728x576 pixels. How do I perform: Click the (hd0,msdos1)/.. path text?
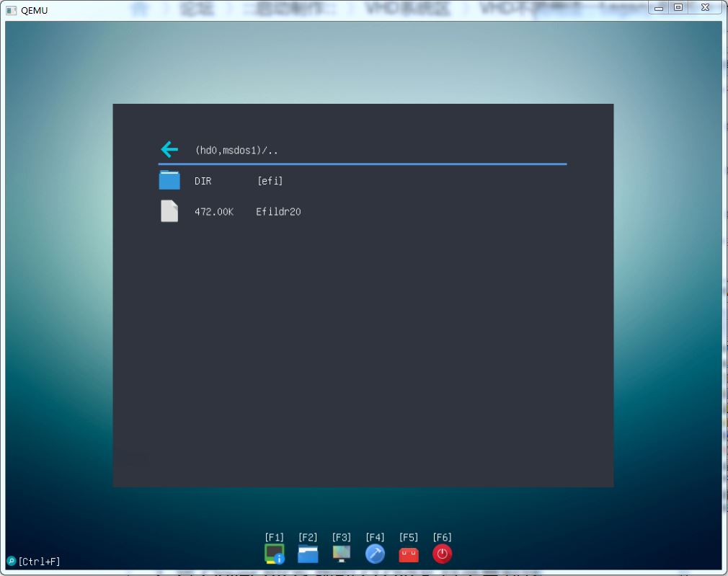tap(236, 151)
